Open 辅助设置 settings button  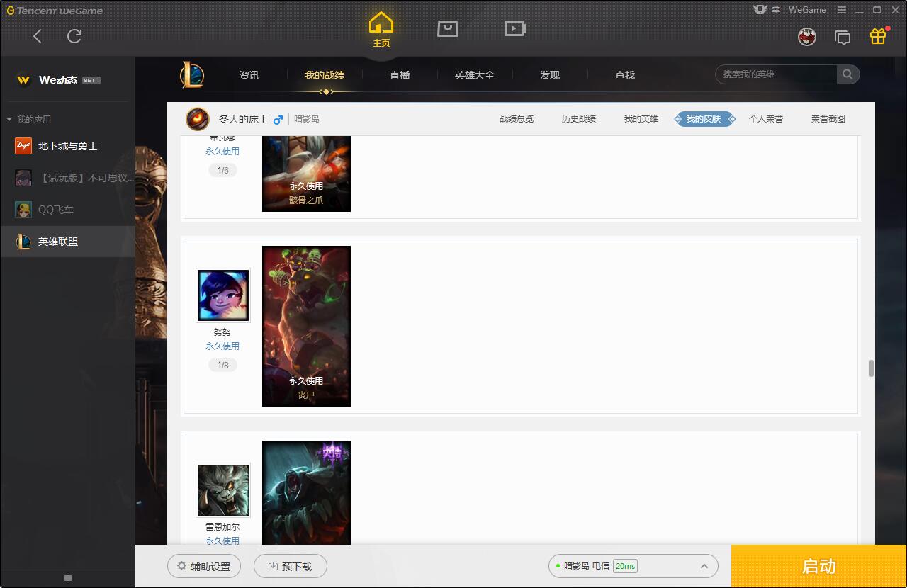(204, 566)
